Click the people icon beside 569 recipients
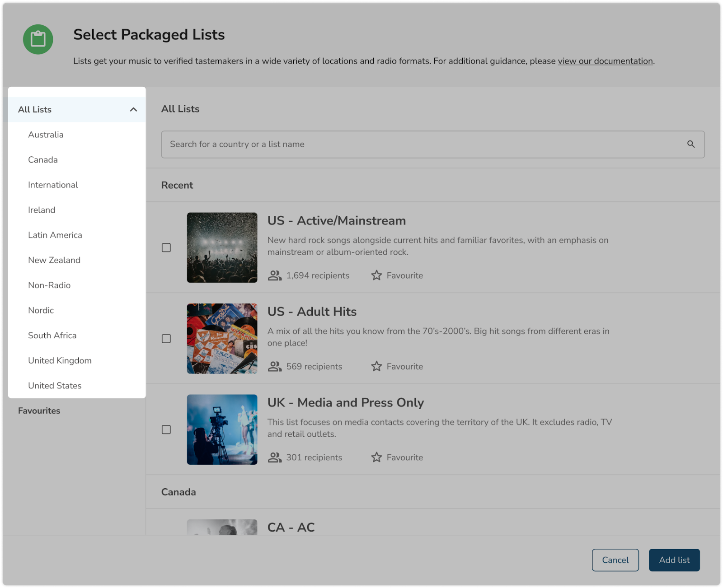723x588 pixels. tap(274, 366)
